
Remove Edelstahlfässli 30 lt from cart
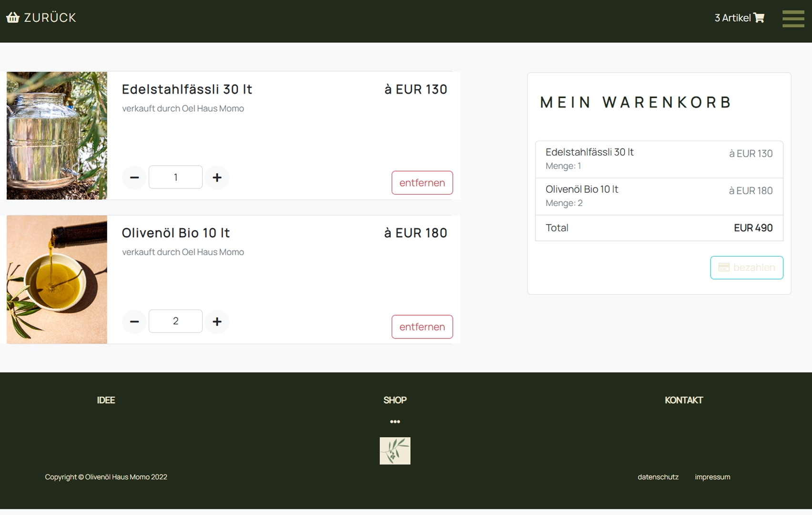click(422, 183)
